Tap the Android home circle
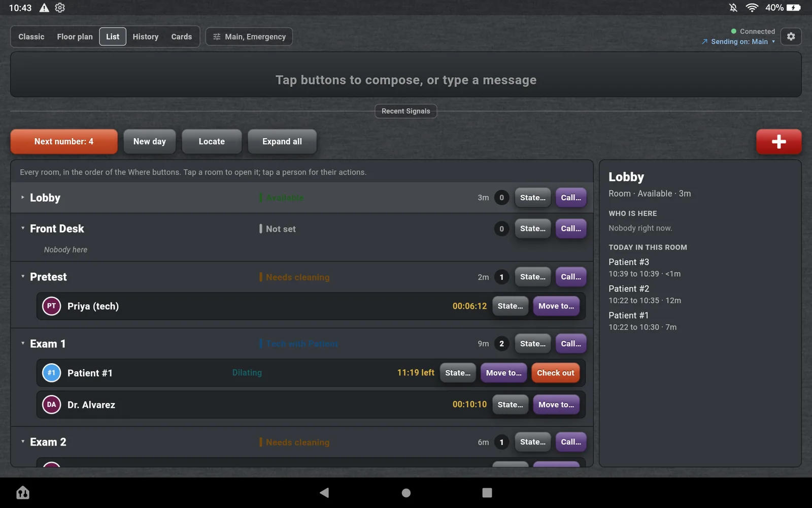Viewport: 812px width, 508px height. point(406,493)
